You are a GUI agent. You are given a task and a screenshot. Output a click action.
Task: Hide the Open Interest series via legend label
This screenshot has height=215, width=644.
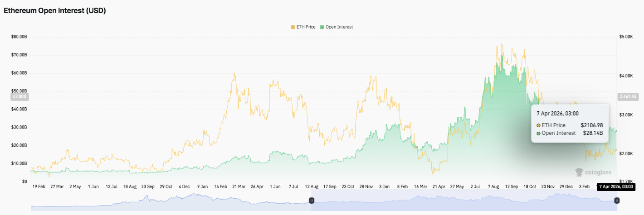[339, 27]
